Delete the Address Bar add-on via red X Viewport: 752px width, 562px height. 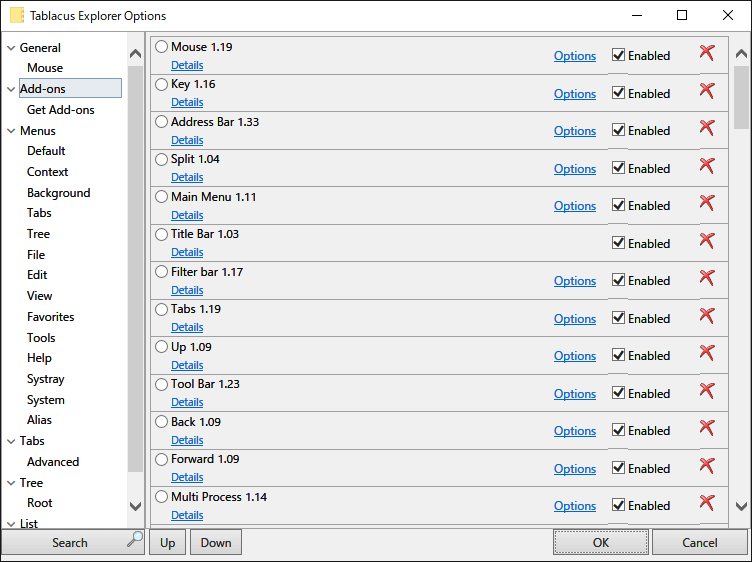[707, 128]
